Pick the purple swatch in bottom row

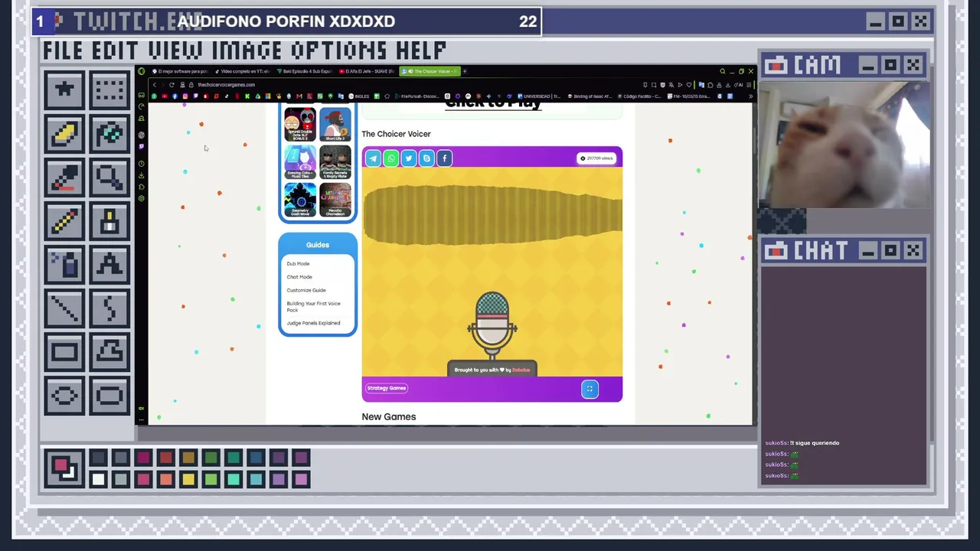coord(279,480)
